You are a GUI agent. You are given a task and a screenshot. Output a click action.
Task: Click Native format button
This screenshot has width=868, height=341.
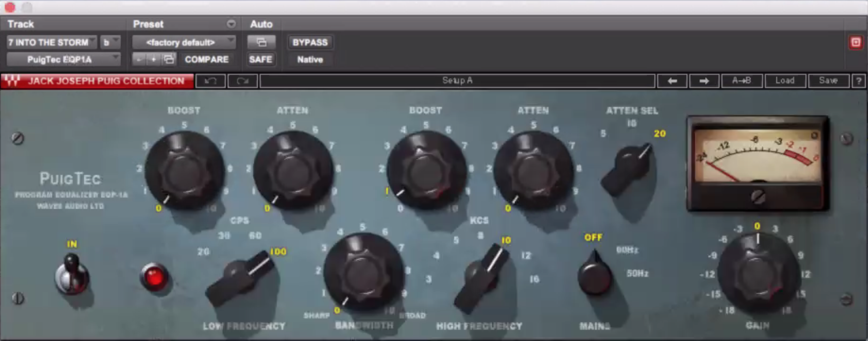point(310,59)
